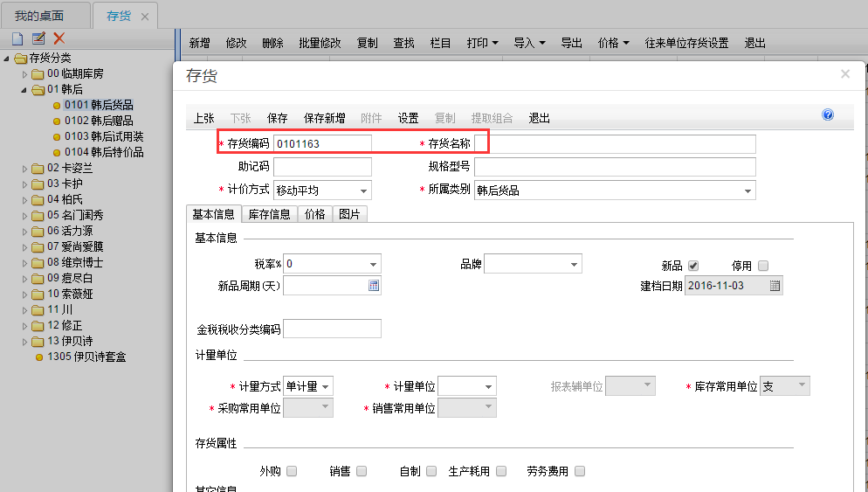Viewport: 868px width, 492px height.
Task: Open the 税率% dropdown
Action: 373,264
